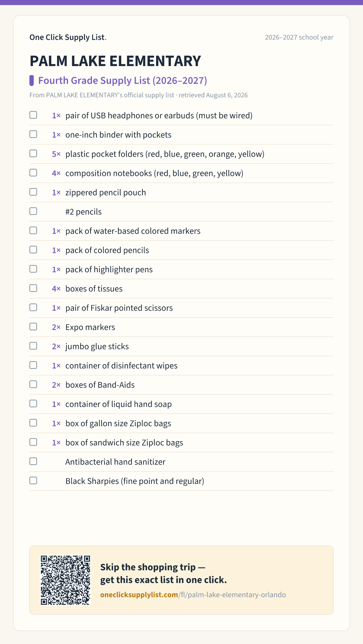Check the USB headphones or earbuds item
The height and width of the screenshot is (644, 363).
(x=33, y=115)
